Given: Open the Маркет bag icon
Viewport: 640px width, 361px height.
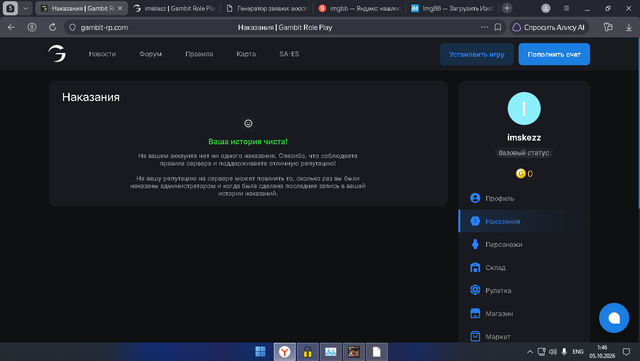Looking at the screenshot, I should [475, 336].
